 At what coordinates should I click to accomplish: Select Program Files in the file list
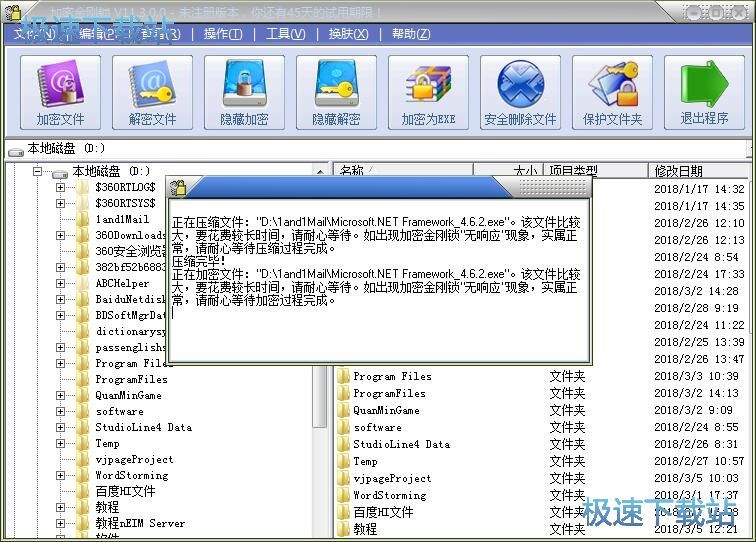(392, 376)
